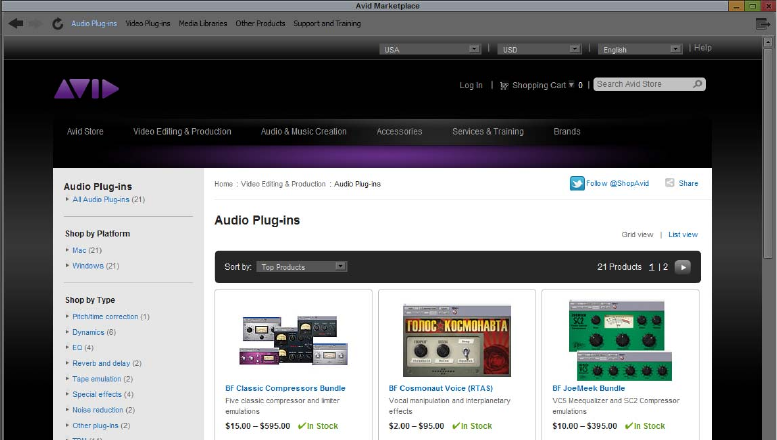Open Other Products tab
This screenshot has width=777, height=440.
pyautogui.click(x=260, y=23)
